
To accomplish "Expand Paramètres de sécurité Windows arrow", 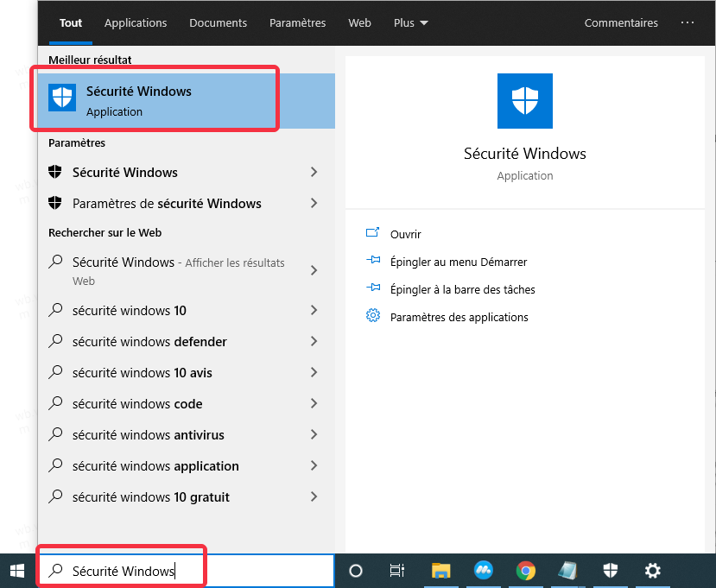I will click(314, 204).
